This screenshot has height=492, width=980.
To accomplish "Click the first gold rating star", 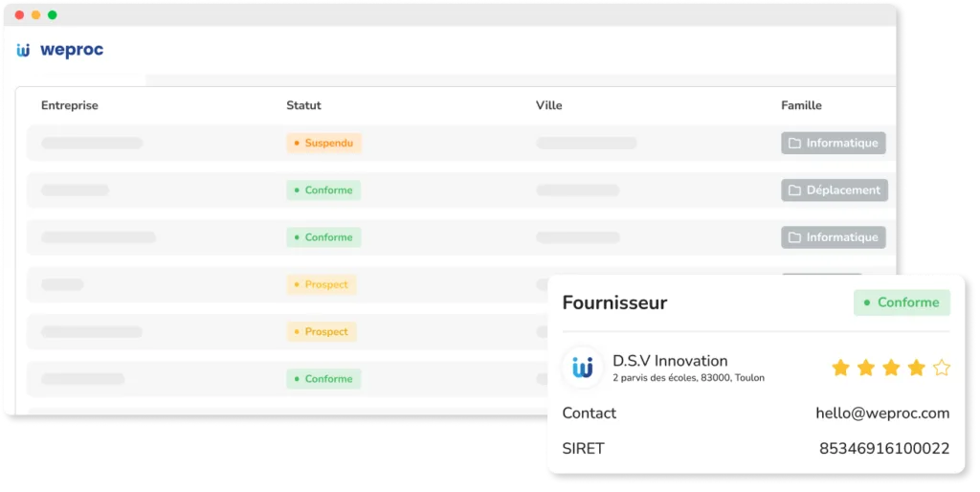I will pos(840,368).
